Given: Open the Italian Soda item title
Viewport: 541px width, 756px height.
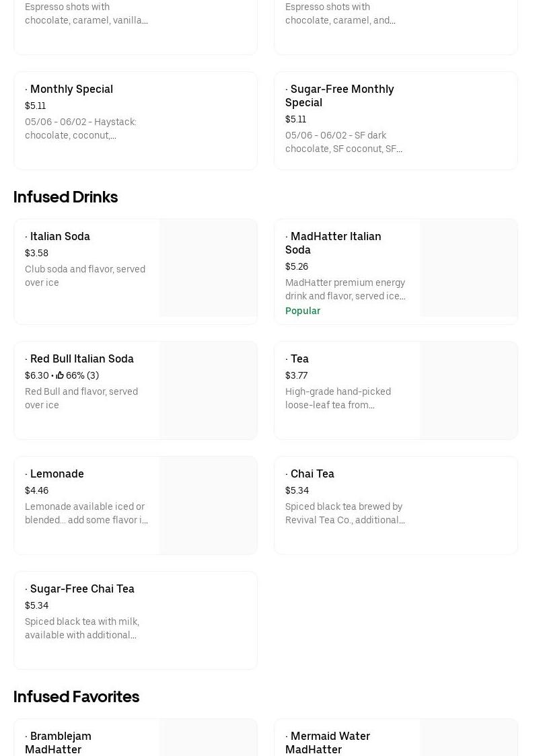Looking at the screenshot, I should tap(60, 236).
